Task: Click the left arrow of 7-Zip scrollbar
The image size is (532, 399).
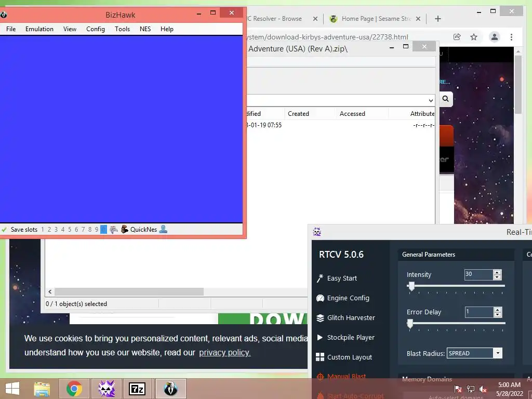Action: click(x=50, y=292)
